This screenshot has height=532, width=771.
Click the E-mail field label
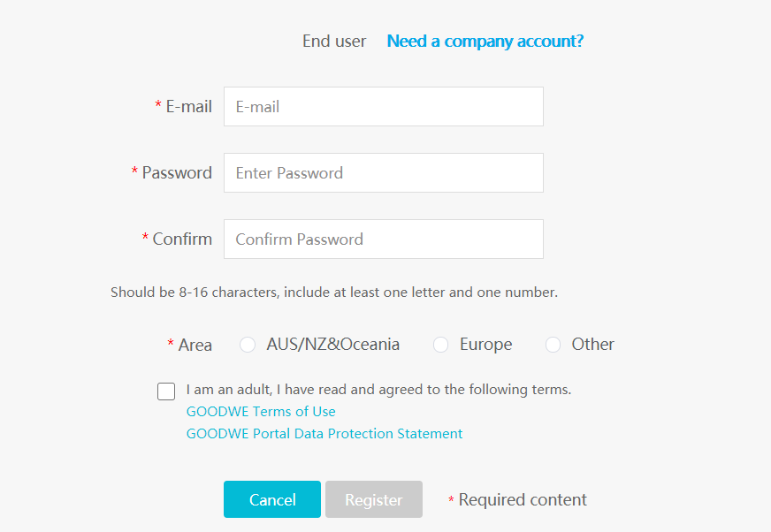tap(188, 107)
